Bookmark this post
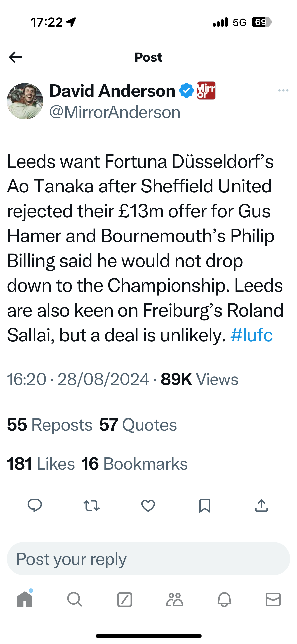297x644 pixels. click(x=205, y=505)
